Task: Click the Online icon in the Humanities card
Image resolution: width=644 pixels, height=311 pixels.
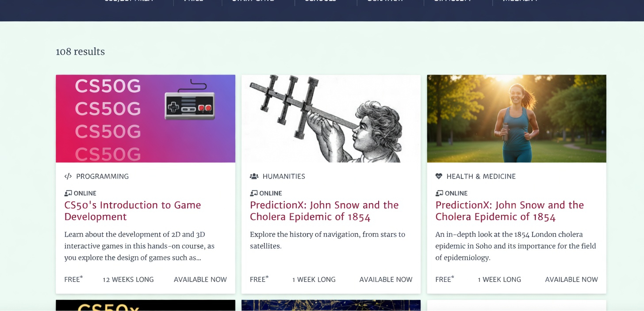Action: click(x=254, y=193)
